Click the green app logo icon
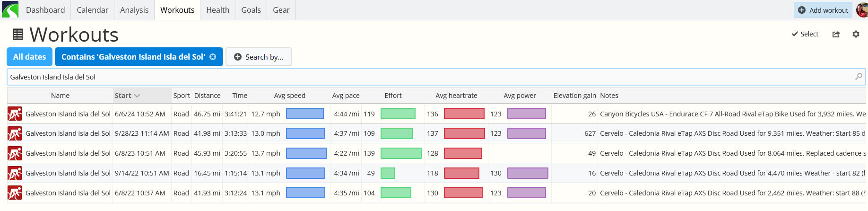868x211 pixels. pos(10,9)
